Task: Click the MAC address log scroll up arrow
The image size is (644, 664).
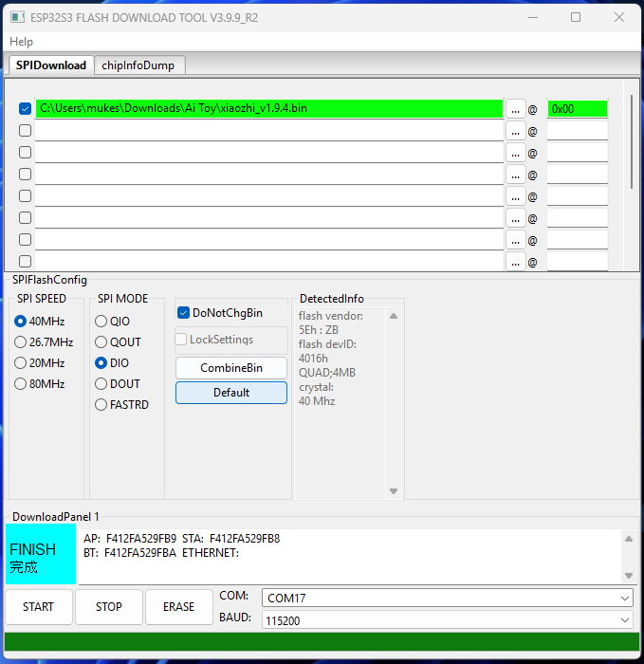Action: point(629,539)
